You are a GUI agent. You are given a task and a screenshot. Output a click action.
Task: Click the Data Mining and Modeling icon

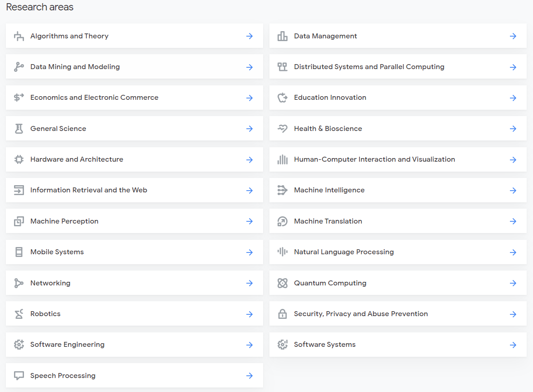pos(19,67)
